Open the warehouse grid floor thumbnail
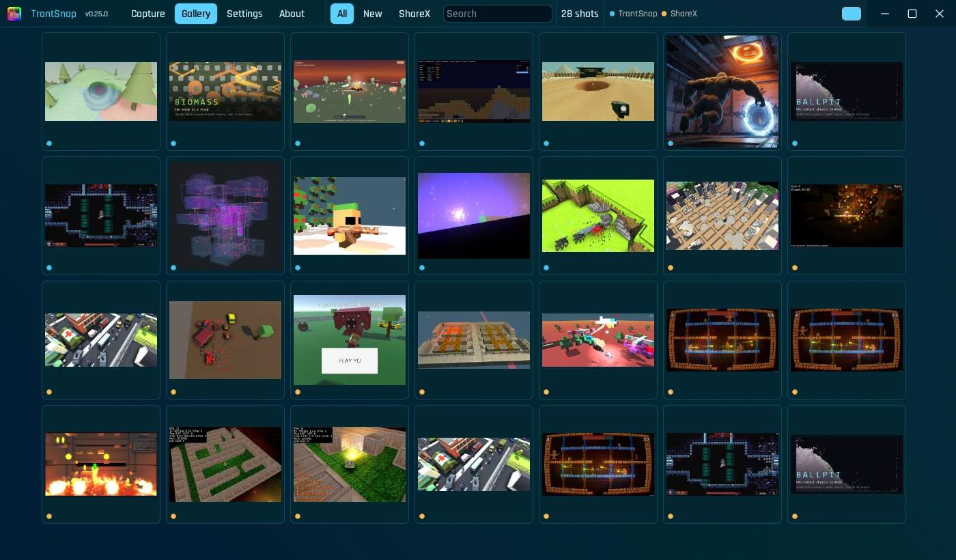This screenshot has height=560, width=956. [722, 216]
